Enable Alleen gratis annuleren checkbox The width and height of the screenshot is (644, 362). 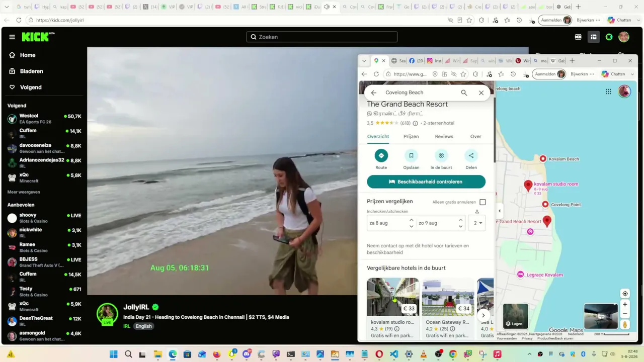tap(482, 202)
